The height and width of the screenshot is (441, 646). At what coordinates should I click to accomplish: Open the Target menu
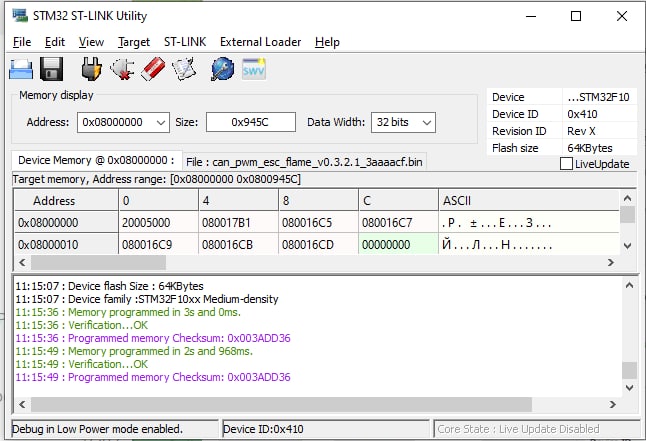134,42
